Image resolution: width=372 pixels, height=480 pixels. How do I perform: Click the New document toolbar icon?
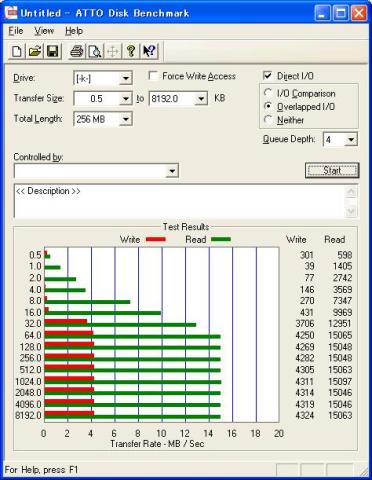point(17,51)
